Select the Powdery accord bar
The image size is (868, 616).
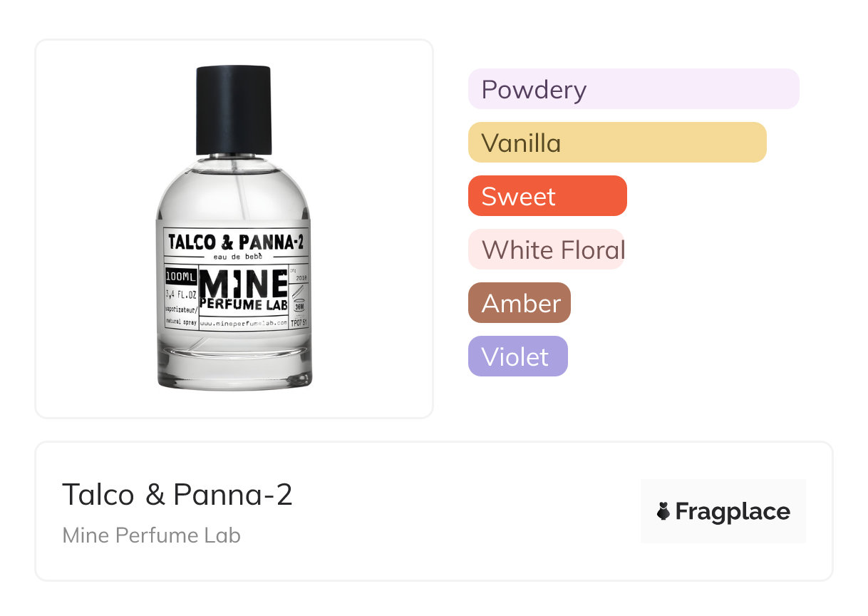coord(634,89)
